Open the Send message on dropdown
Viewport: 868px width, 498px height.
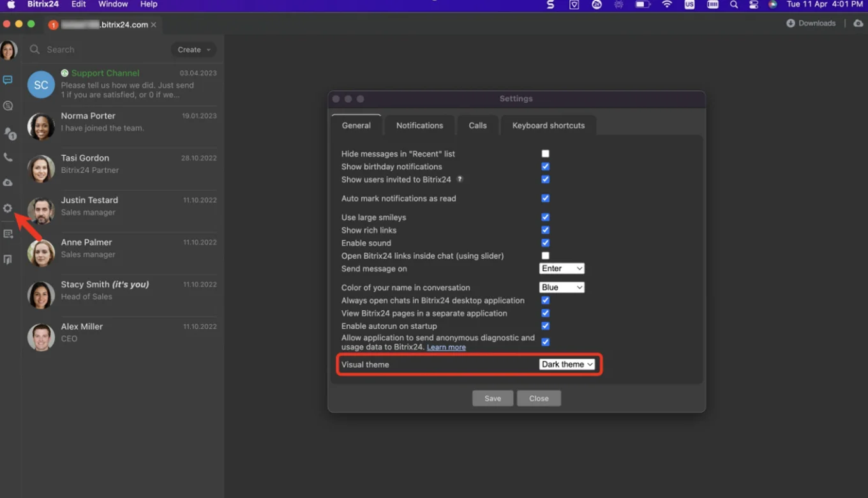click(562, 268)
